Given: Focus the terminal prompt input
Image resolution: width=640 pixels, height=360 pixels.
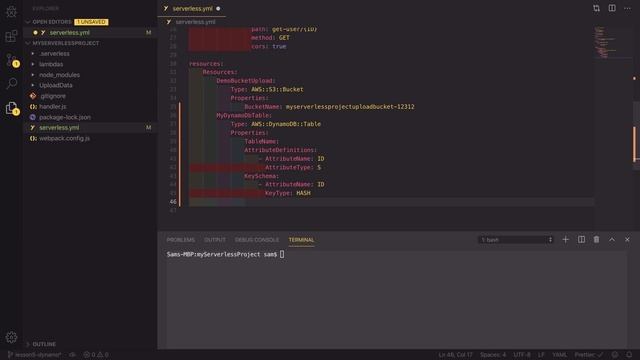Looking at the screenshot, I should 282,254.
